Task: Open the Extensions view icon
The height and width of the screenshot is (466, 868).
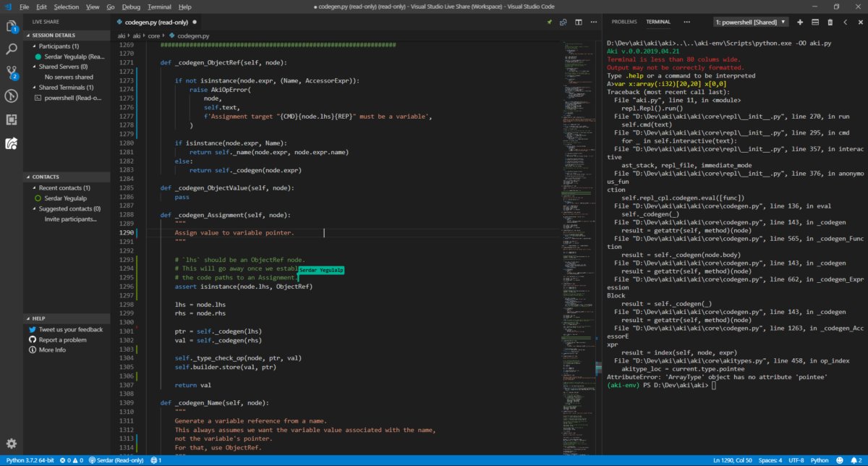Action: click(x=12, y=119)
